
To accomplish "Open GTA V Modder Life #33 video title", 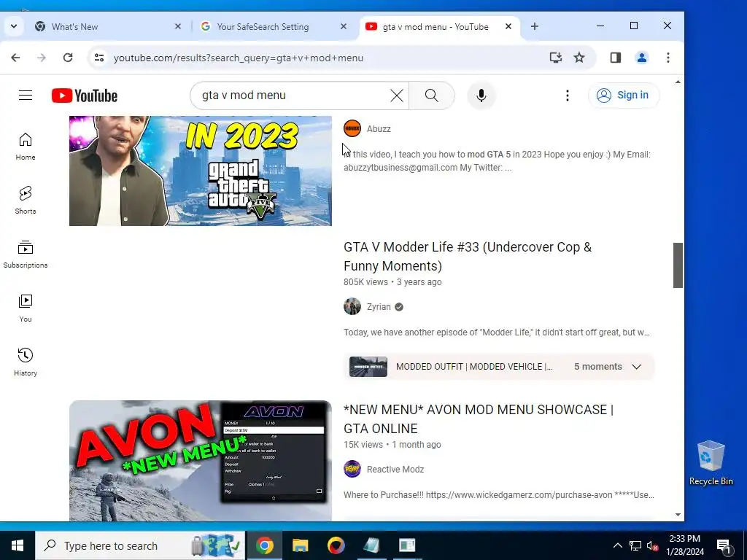I will (468, 256).
